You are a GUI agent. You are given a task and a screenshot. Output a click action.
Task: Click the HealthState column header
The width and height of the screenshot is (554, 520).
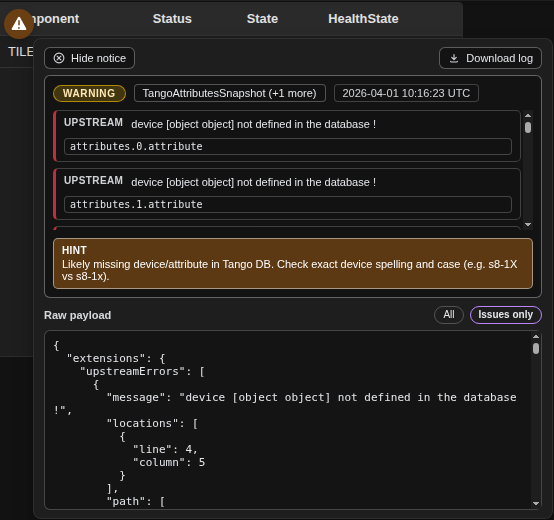click(363, 19)
